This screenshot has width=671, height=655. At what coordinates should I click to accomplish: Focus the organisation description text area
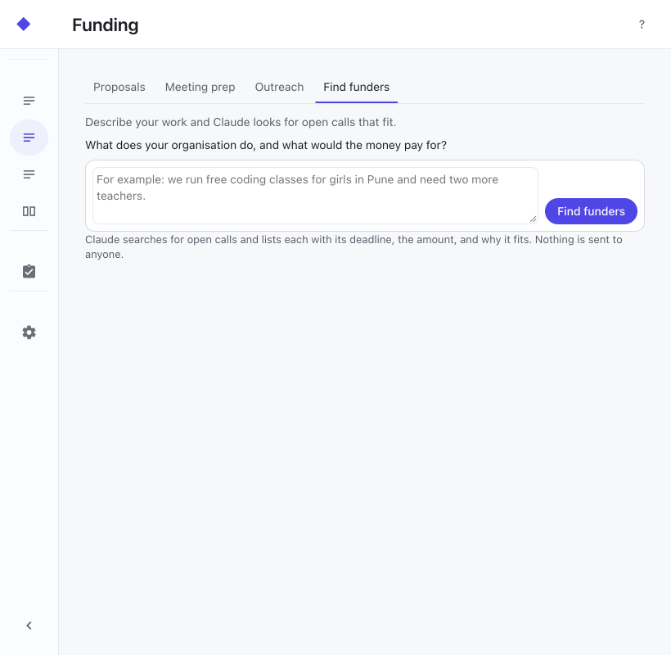(315, 196)
